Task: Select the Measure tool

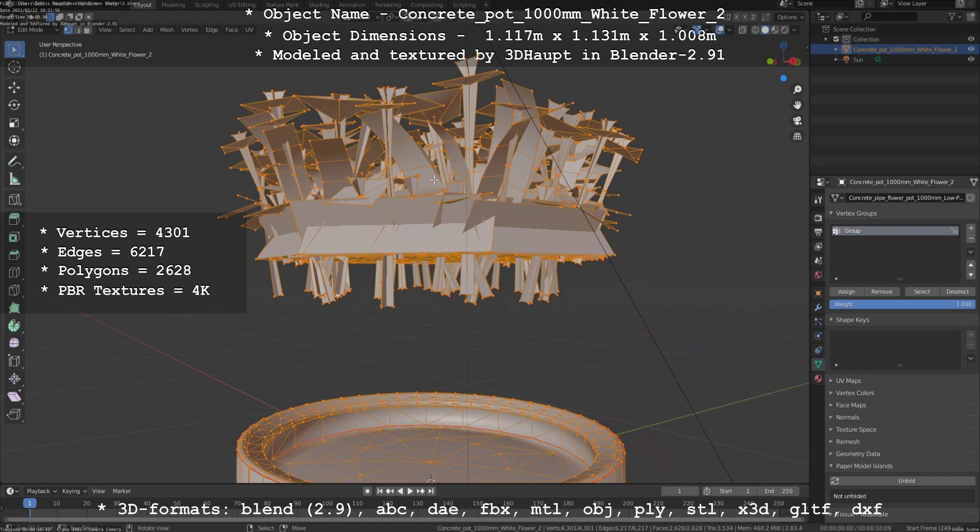Action: click(15, 179)
